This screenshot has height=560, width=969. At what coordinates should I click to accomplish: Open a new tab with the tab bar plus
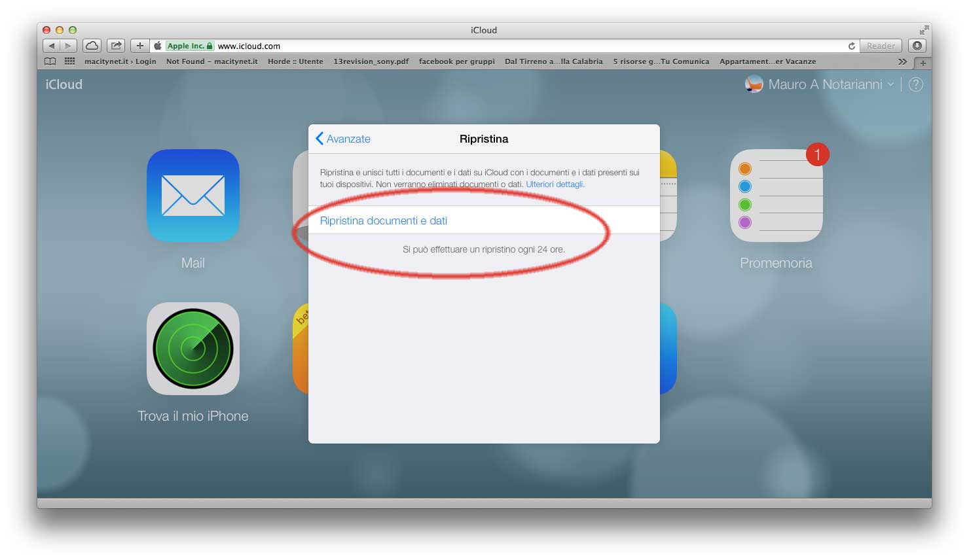coord(923,63)
